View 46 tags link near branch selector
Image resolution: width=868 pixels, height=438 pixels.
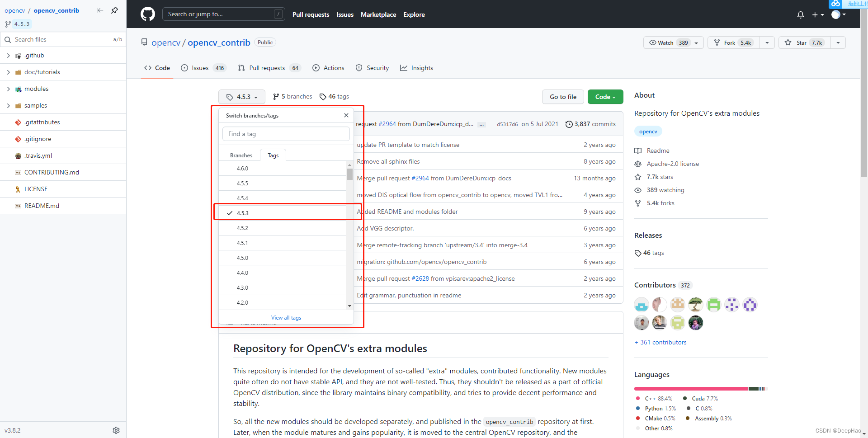pyautogui.click(x=334, y=97)
